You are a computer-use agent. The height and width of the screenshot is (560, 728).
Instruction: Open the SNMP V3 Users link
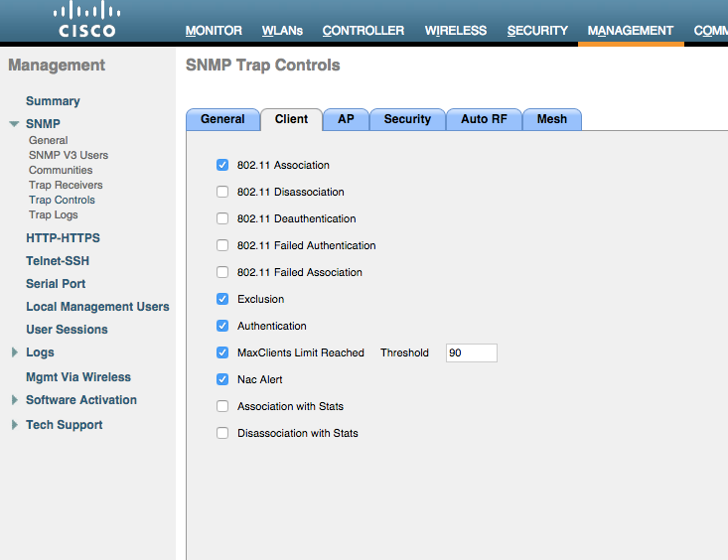coord(69,155)
